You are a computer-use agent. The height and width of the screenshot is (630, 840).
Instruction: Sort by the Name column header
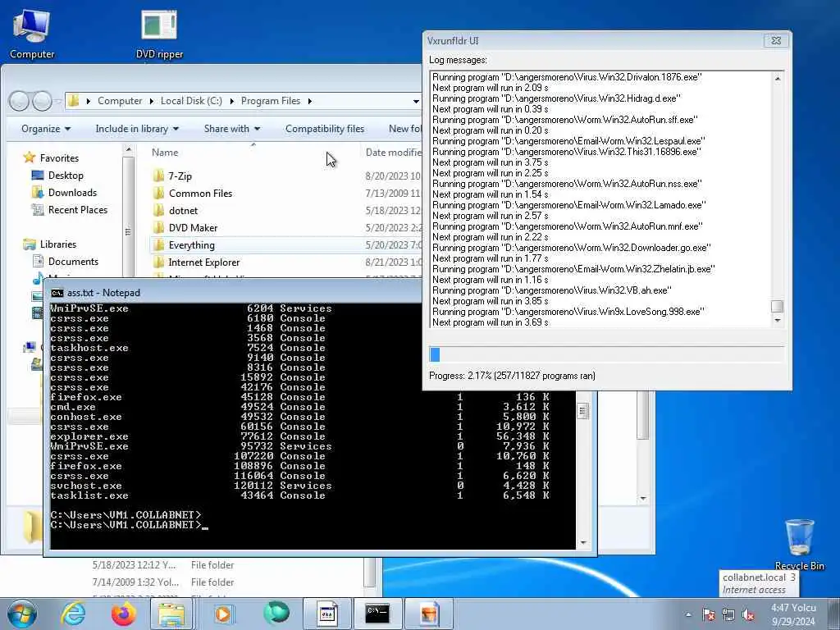click(x=164, y=152)
